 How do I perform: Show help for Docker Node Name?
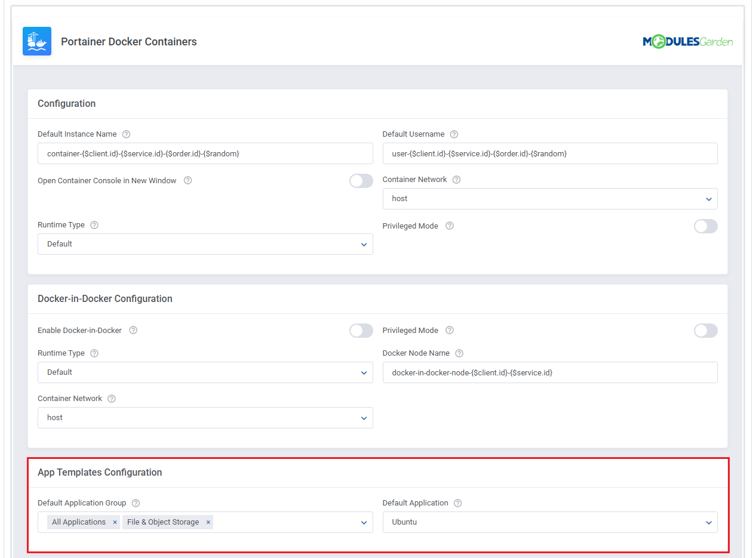click(x=459, y=353)
